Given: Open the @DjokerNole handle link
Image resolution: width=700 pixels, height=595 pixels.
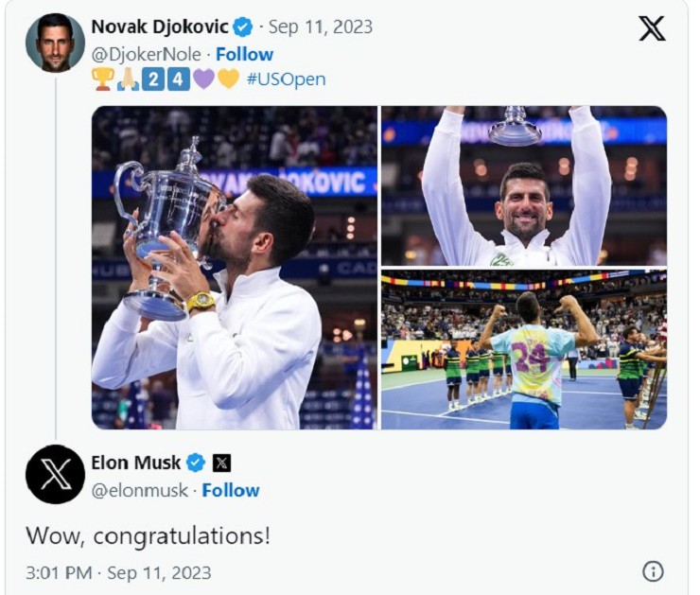Looking at the screenshot, I should (x=146, y=54).
